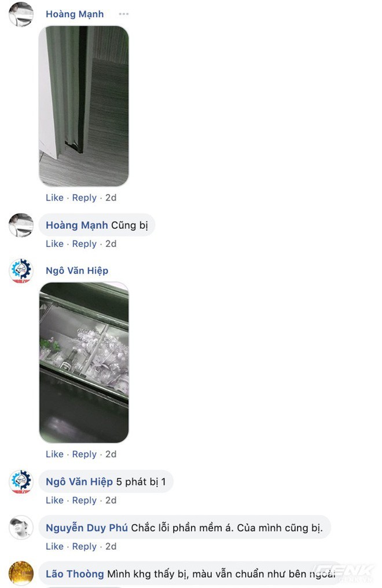The height and width of the screenshot is (588, 382).
Task: Reply to the "Cũng bị" comment
Action: tap(85, 244)
